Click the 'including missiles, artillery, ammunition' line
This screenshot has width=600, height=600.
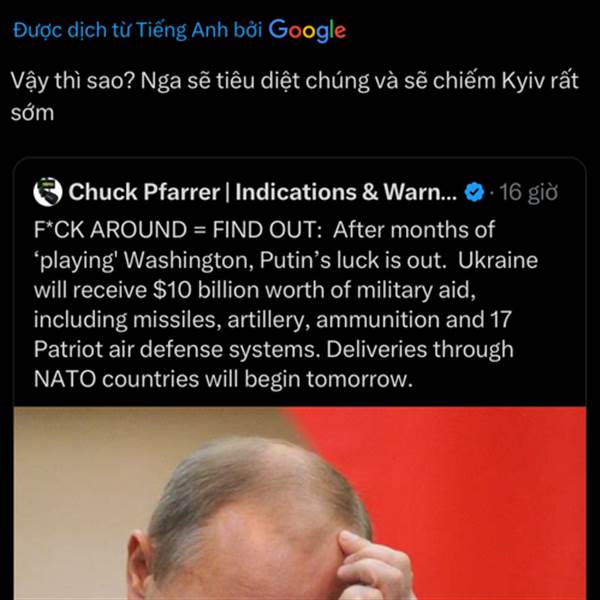point(273,320)
